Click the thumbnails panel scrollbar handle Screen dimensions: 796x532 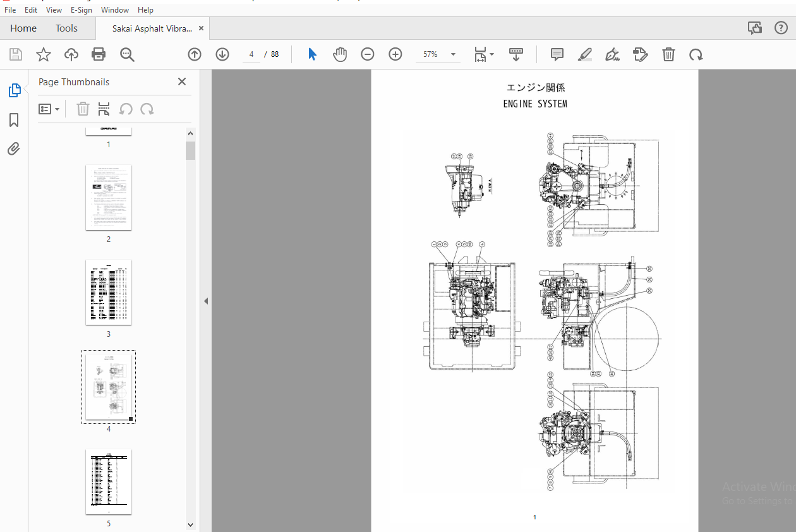tap(191, 150)
